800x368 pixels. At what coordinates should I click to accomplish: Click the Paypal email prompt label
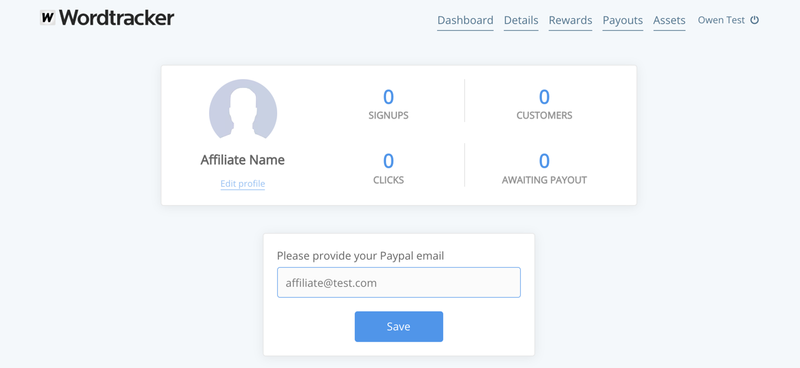[x=360, y=256]
